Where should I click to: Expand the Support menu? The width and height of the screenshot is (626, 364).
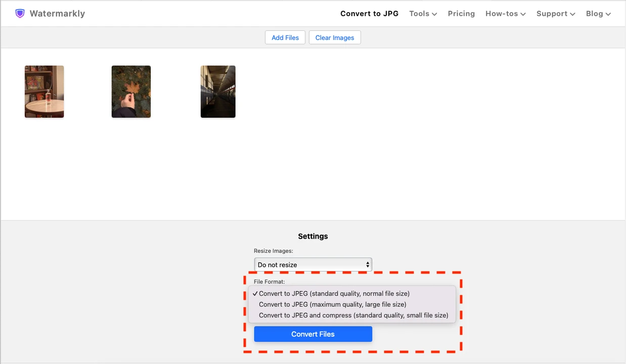click(x=552, y=14)
